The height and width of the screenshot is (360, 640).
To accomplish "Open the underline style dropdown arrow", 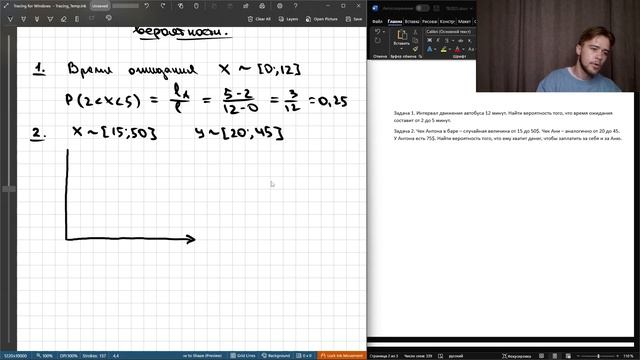I will click(x=453, y=40).
